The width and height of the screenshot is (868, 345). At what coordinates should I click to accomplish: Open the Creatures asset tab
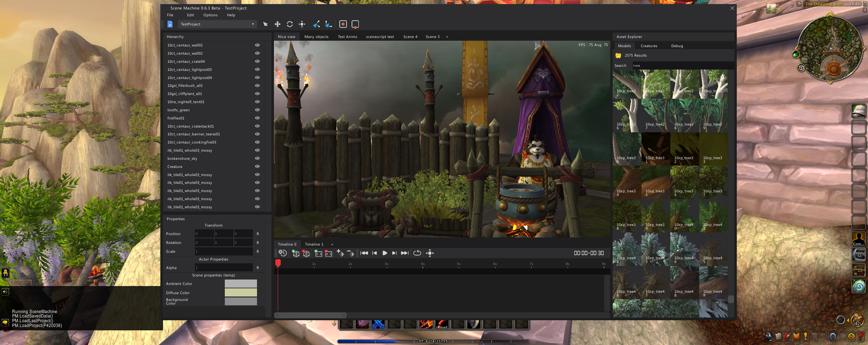(x=649, y=46)
